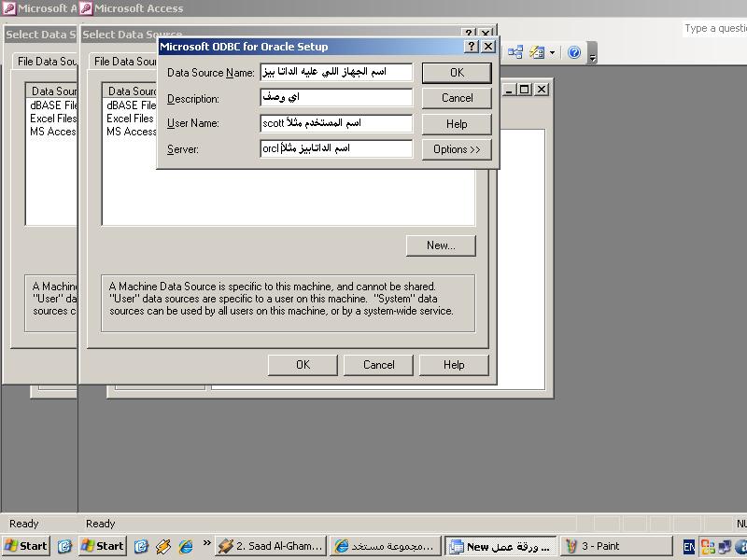This screenshot has width=747, height=560.
Task: Click the New... button in Select Data Source
Action: pos(441,245)
